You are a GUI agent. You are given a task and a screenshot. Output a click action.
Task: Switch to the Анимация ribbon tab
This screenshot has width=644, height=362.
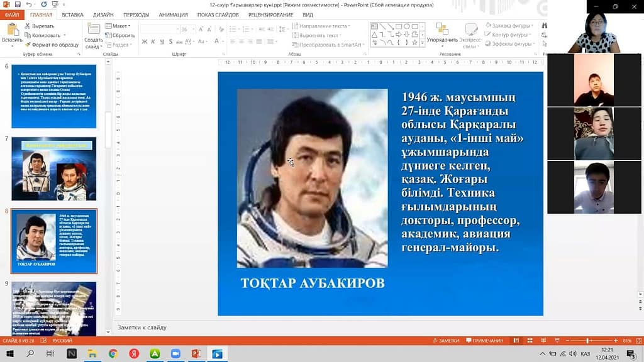(x=173, y=14)
